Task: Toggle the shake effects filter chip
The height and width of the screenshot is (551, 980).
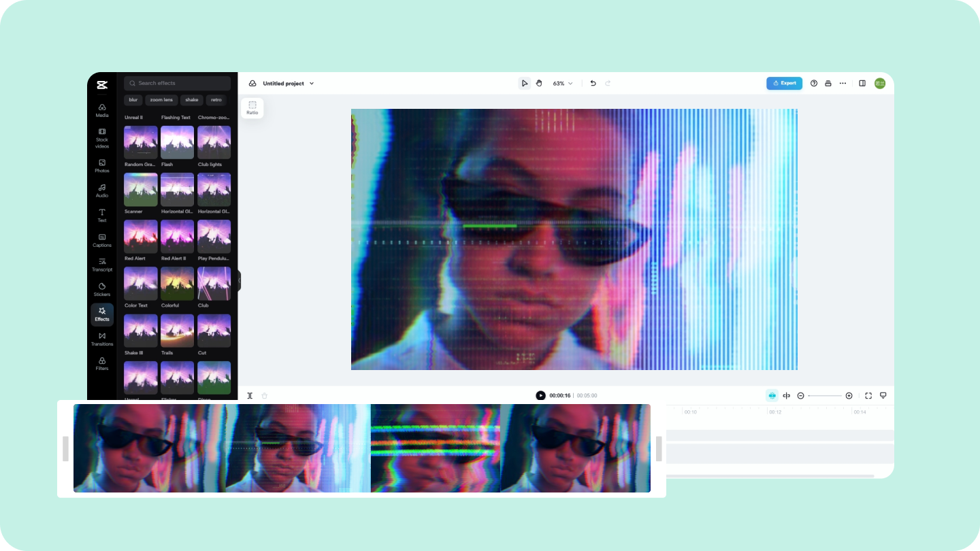Action: (x=191, y=100)
